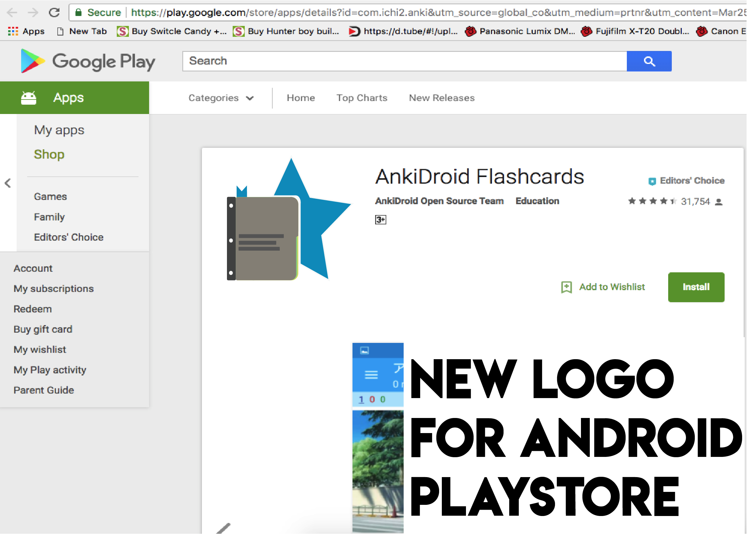Open the New Releases tab
756x535 pixels.
pos(442,98)
